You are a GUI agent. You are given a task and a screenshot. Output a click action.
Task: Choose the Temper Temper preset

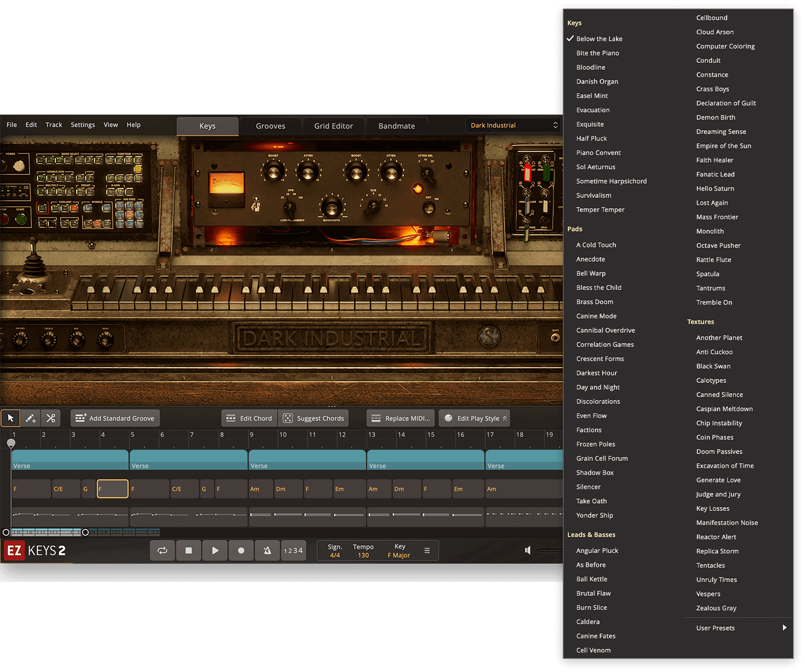click(x=600, y=210)
